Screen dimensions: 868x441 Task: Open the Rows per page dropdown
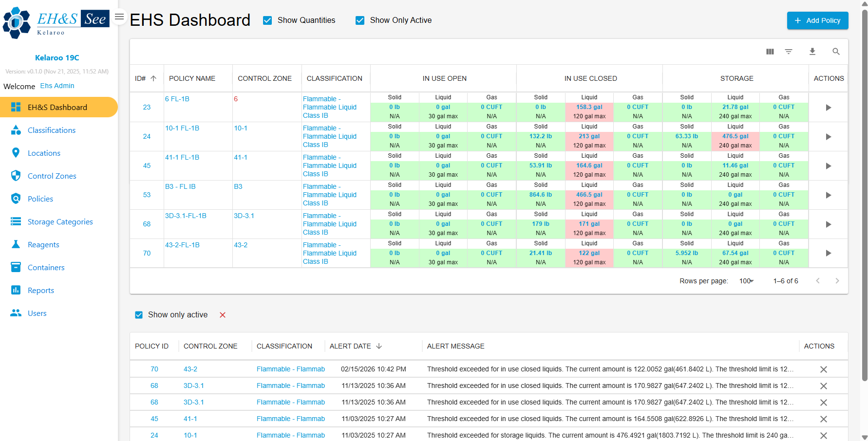pyautogui.click(x=746, y=281)
